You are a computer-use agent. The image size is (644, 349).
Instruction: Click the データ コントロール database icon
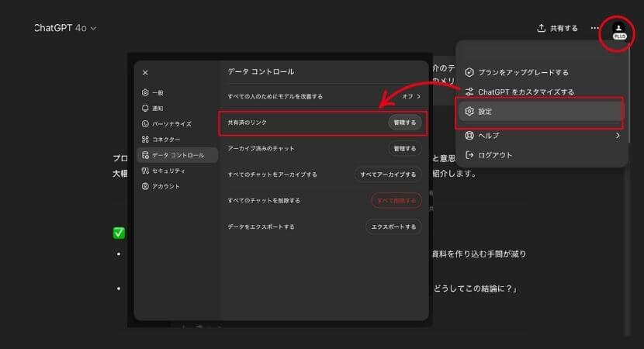coord(145,155)
